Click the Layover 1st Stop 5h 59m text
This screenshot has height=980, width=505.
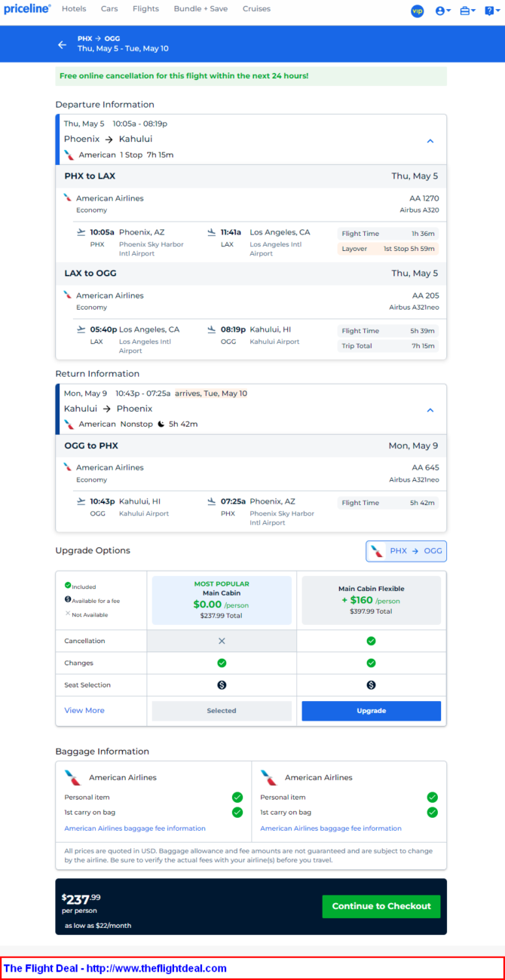pyautogui.click(x=388, y=249)
